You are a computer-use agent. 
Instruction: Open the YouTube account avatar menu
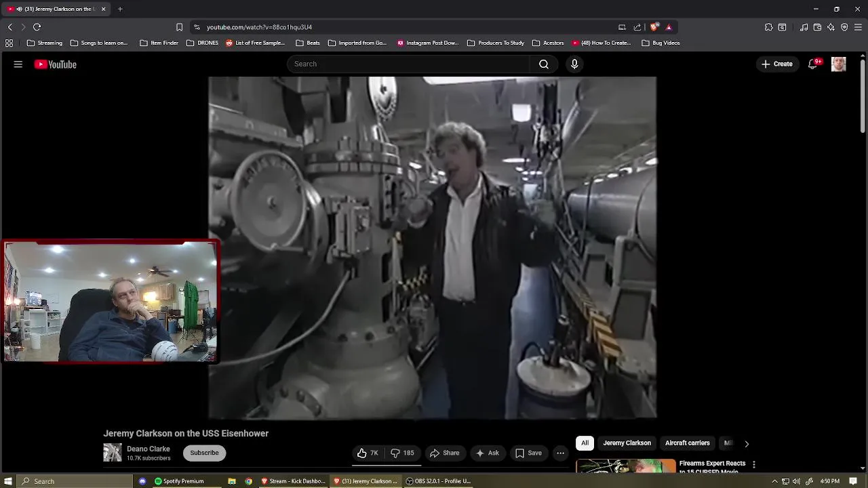[839, 64]
